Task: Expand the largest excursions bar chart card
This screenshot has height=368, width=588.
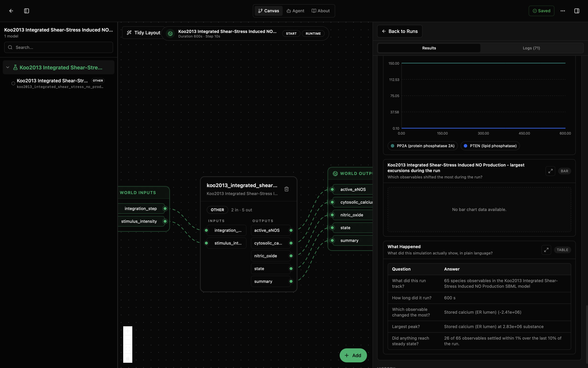Action: [550, 171]
